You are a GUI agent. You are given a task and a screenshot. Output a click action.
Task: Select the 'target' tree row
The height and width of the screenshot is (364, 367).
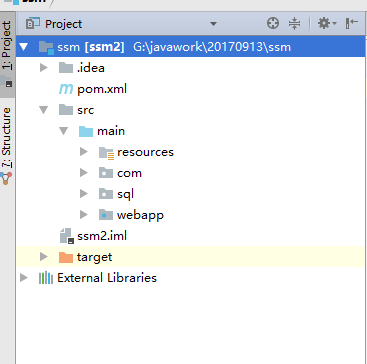coord(190,257)
